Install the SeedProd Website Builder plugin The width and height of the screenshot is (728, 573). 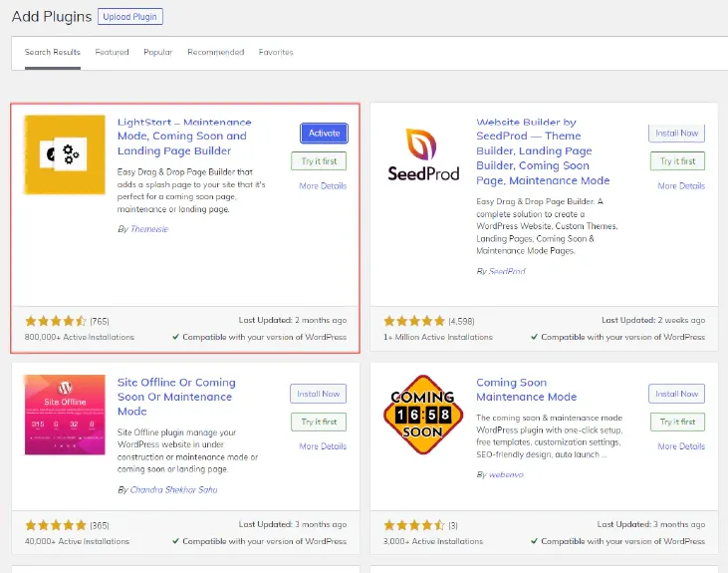(x=676, y=133)
